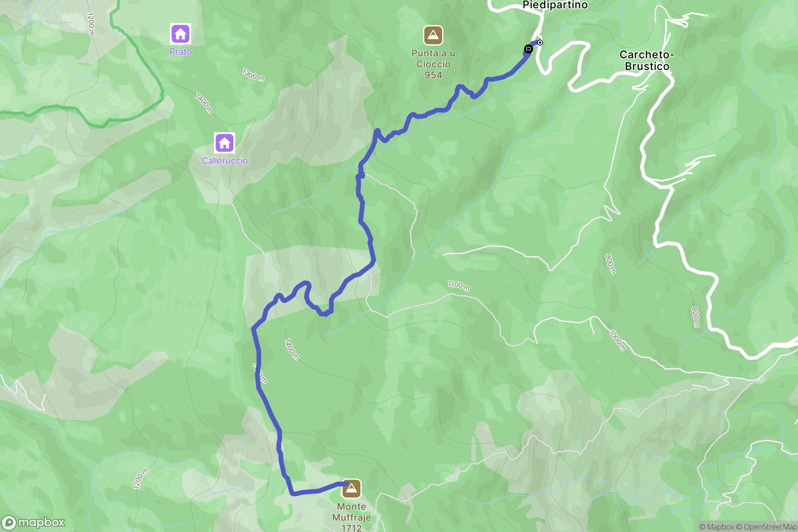Select the Calleruccio refuge house icon
This screenshot has height=532, width=798.
(x=224, y=143)
